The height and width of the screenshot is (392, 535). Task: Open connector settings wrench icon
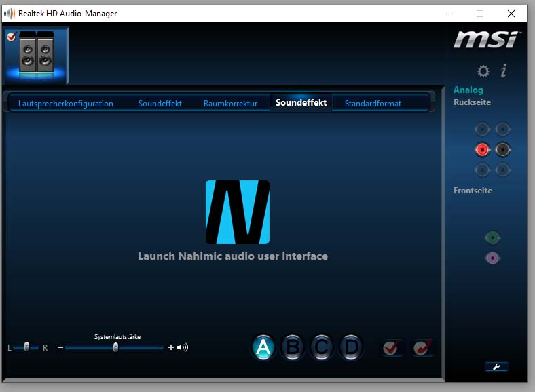(x=496, y=366)
